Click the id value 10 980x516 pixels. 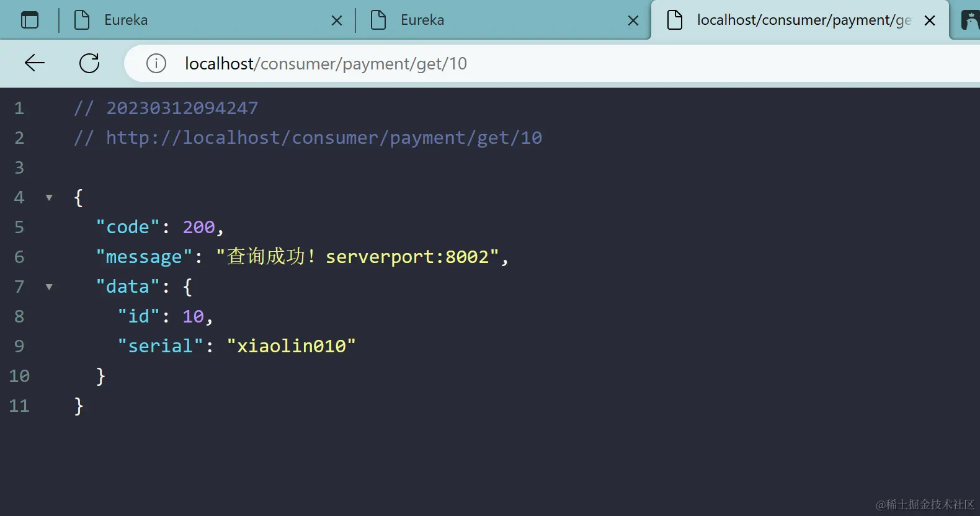click(x=193, y=316)
